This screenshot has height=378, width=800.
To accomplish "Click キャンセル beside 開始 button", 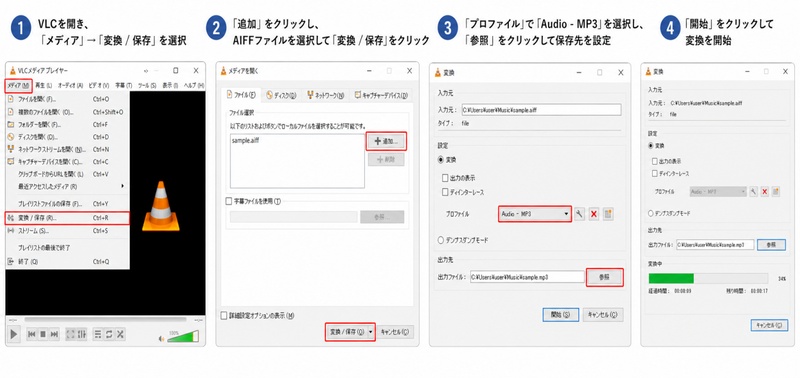I will 603,315.
